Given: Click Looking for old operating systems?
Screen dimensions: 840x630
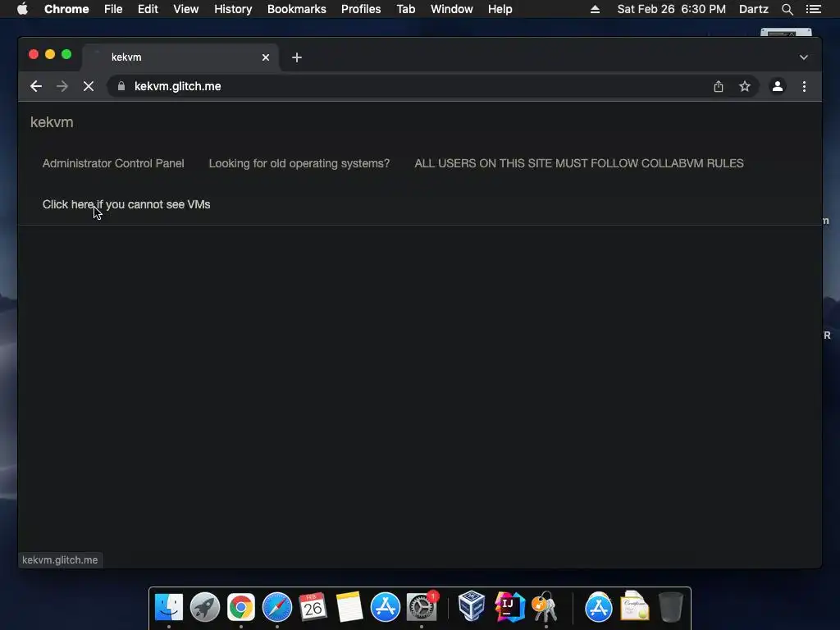Looking at the screenshot, I should [299, 163].
